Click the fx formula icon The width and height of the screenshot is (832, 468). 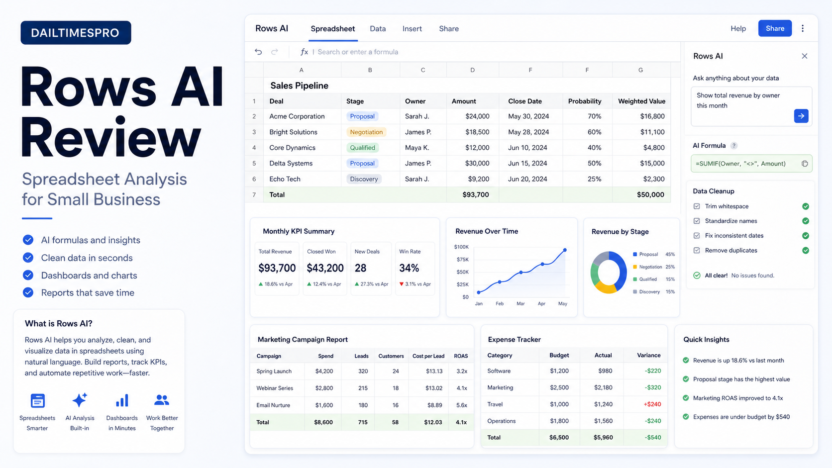(x=304, y=51)
